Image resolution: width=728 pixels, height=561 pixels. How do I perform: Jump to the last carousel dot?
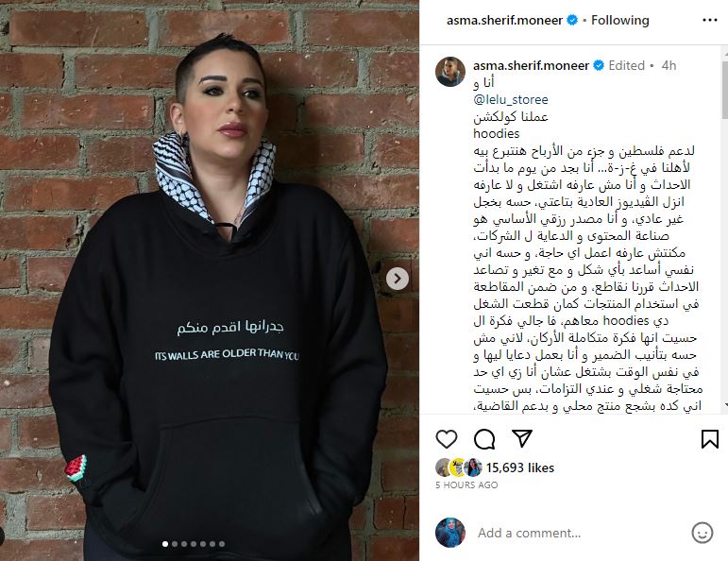222,544
